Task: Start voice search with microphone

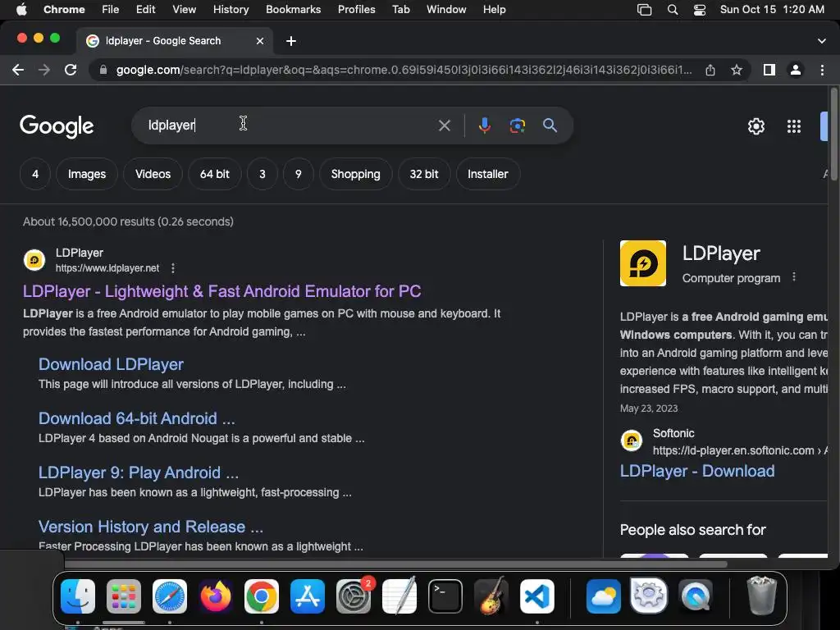Action: pos(484,126)
